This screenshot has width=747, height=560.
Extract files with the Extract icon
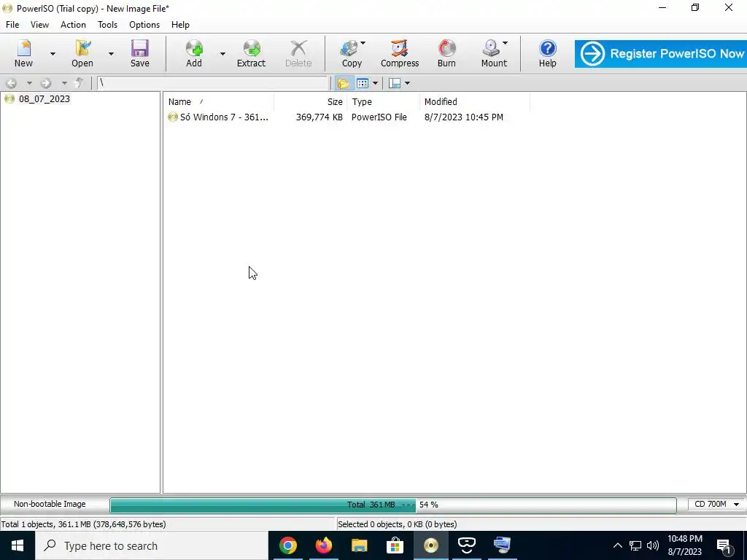[251, 53]
